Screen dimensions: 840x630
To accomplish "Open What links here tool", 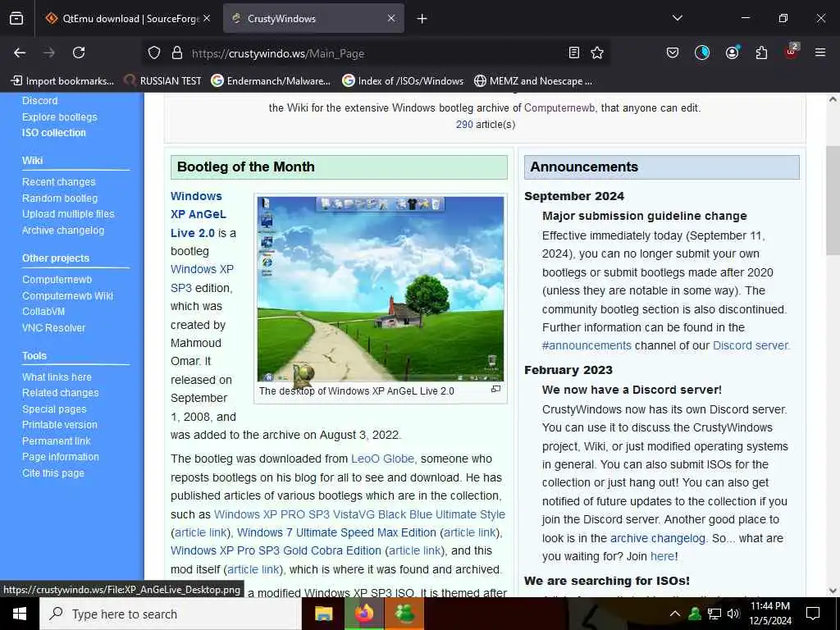I will point(57,377).
